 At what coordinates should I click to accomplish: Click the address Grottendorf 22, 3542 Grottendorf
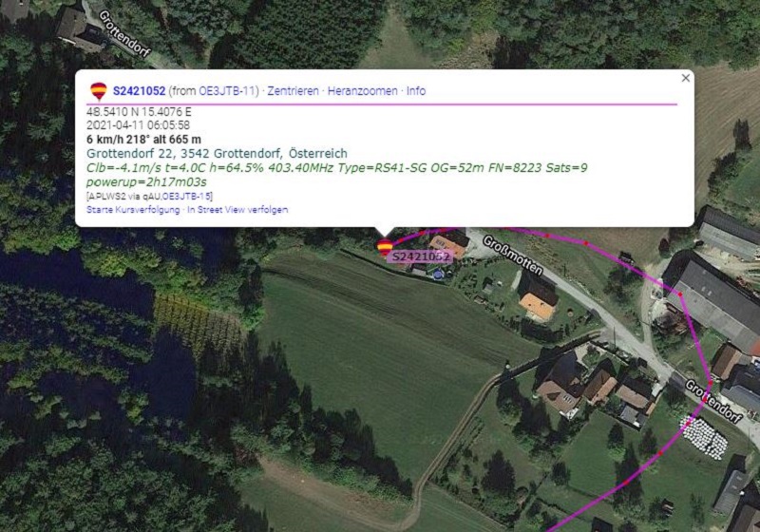tap(217, 154)
